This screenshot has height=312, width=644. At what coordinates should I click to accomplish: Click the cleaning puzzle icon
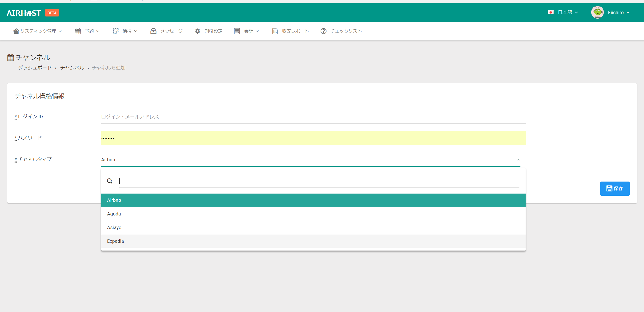click(x=116, y=31)
